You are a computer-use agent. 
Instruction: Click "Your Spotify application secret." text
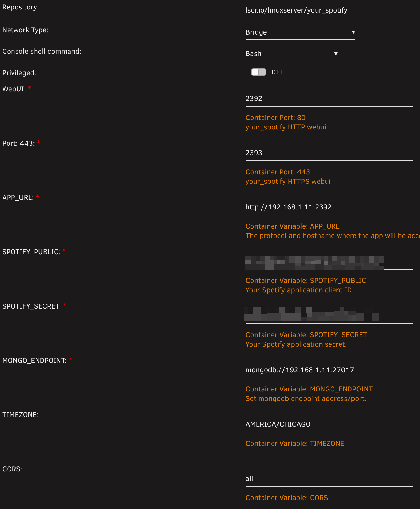[x=296, y=344]
